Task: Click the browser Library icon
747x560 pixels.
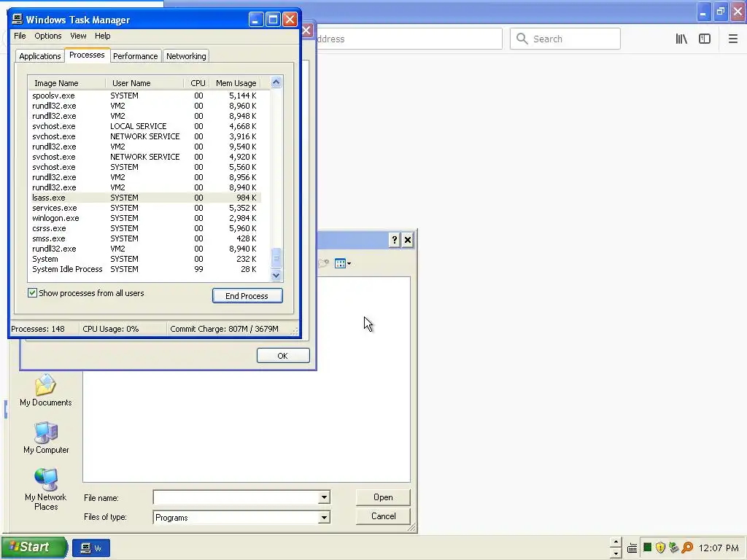Action: [681, 39]
